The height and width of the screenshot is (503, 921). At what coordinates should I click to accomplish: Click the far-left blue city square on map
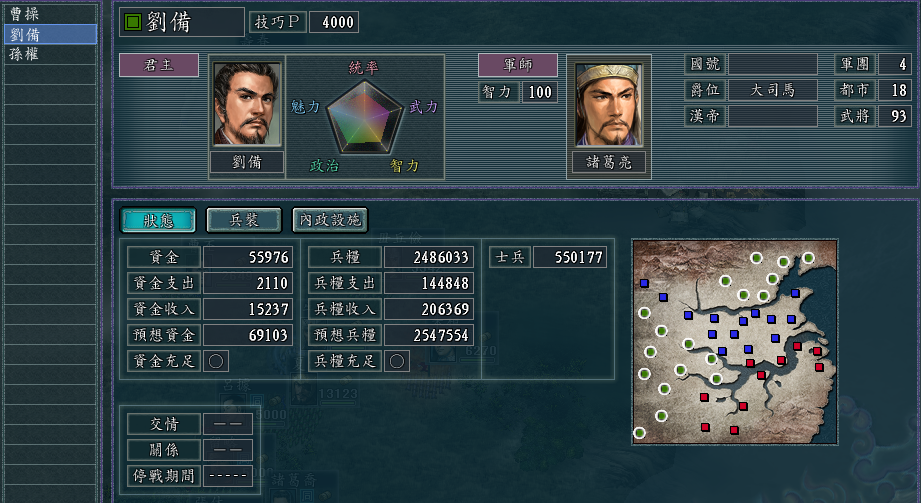click(x=644, y=283)
